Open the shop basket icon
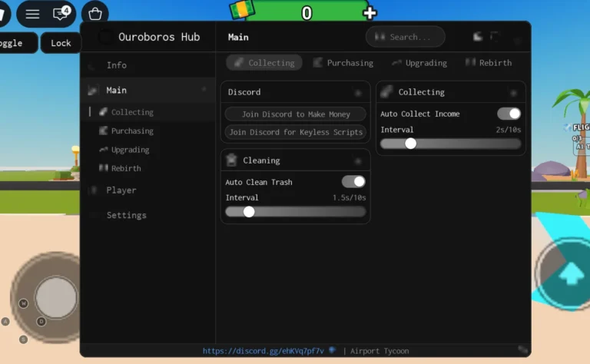Screen dimensions: 590x364 pyautogui.click(x=94, y=15)
